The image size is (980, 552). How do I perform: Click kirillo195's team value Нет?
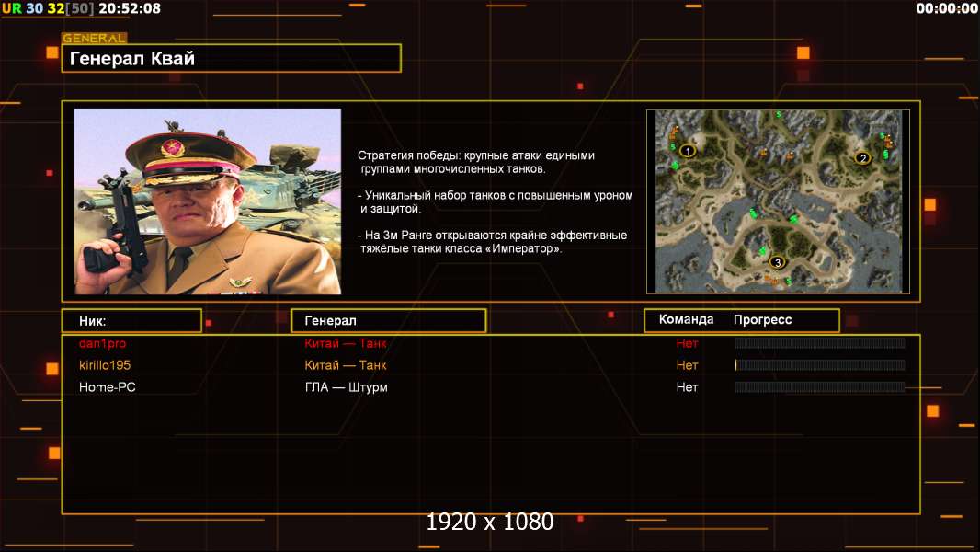[x=687, y=365]
